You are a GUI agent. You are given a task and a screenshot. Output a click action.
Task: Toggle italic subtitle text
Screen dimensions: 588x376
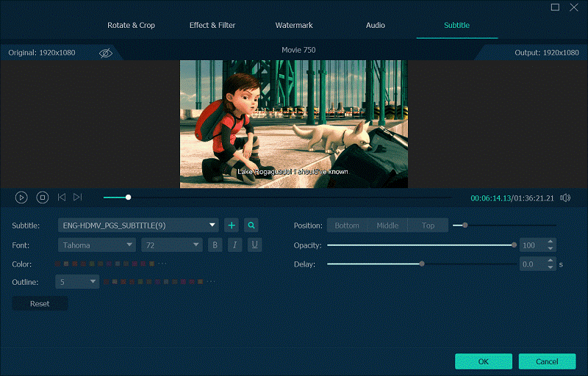235,245
